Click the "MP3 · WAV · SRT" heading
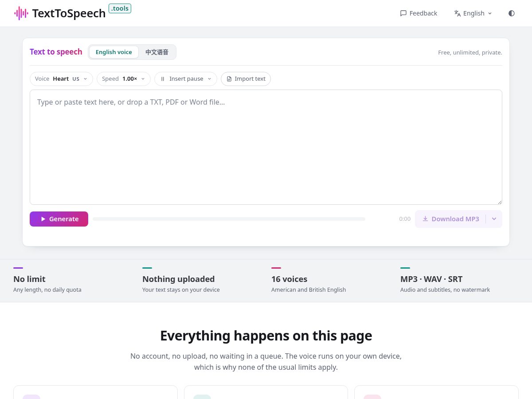 (x=431, y=279)
